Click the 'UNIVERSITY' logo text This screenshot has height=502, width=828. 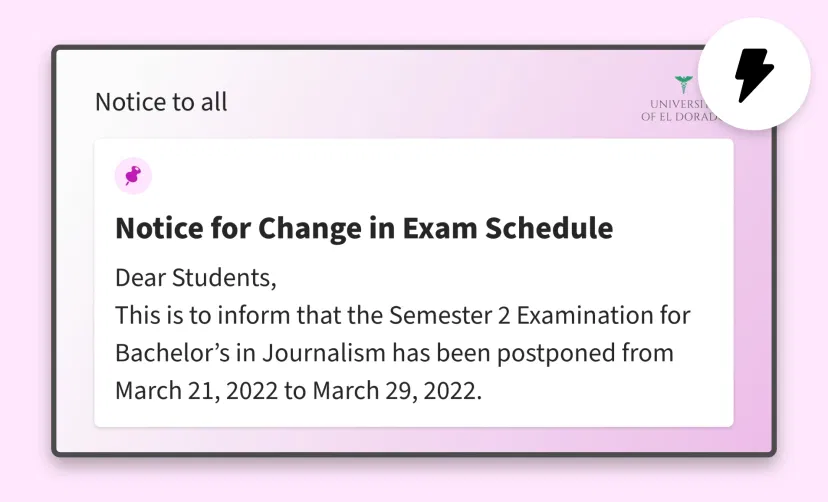click(x=678, y=104)
